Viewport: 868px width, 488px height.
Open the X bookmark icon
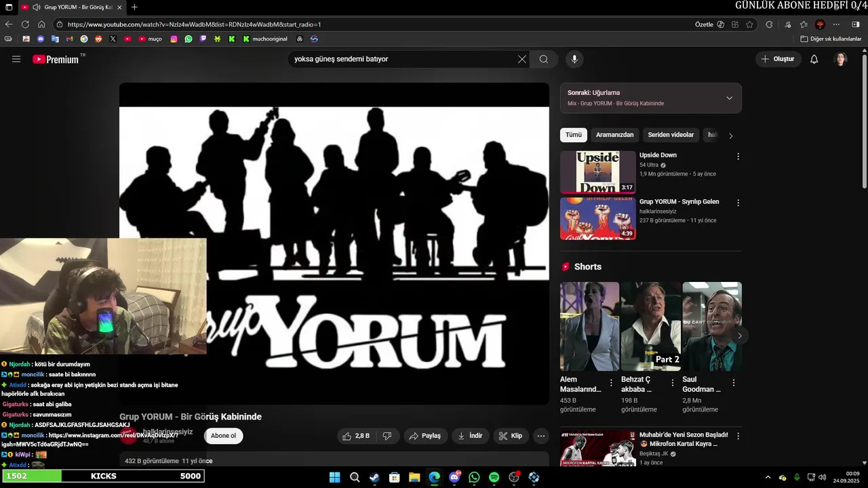point(113,39)
